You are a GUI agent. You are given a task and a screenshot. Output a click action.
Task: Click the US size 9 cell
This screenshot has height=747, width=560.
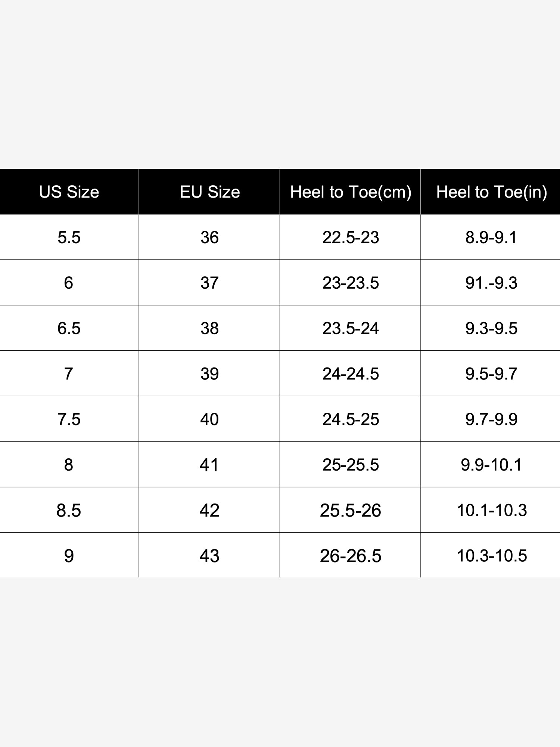pyautogui.click(x=69, y=555)
